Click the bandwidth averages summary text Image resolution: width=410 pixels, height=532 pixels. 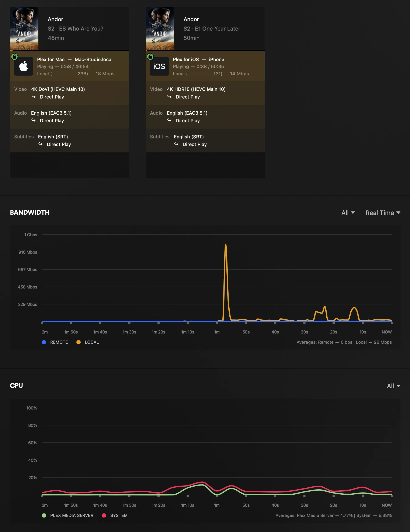344,342
